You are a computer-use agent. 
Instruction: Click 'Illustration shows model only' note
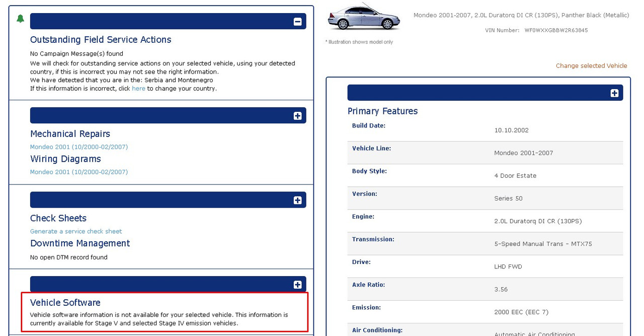[359, 42]
